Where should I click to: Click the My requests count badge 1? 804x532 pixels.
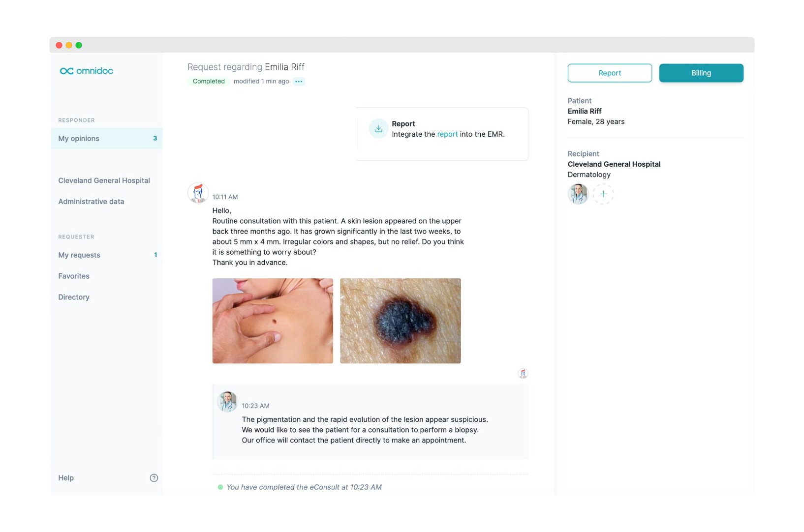point(155,255)
